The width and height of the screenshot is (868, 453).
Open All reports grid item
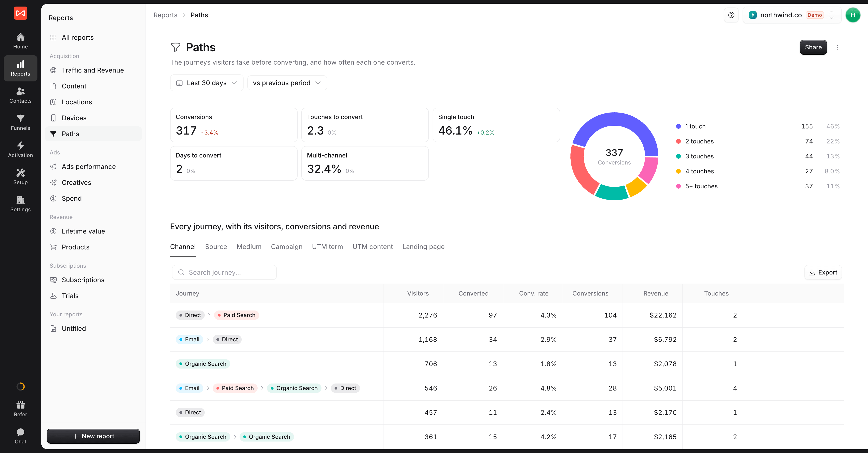click(93, 37)
